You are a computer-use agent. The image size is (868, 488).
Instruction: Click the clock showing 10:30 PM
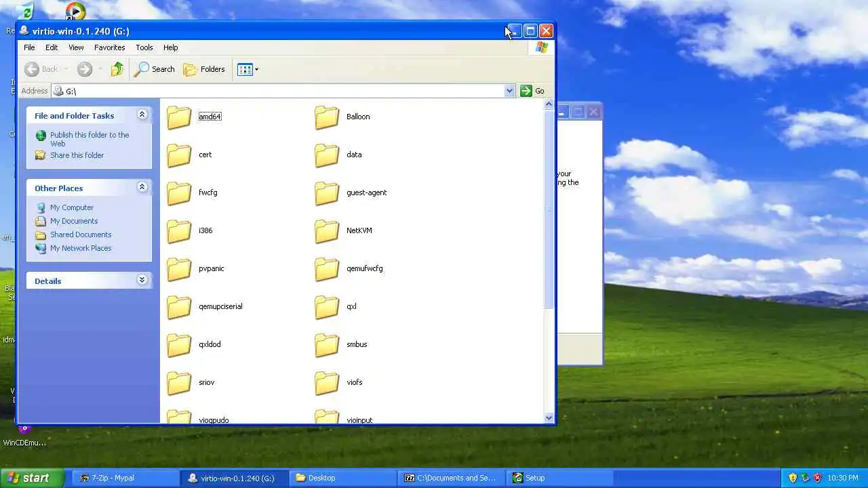pyautogui.click(x=843, y=478)
